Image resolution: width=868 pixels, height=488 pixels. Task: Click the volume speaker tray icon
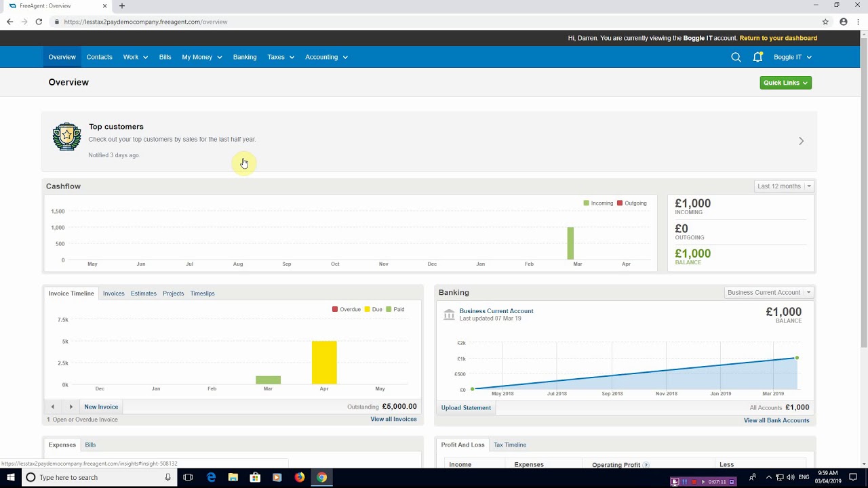click(791, 477)
